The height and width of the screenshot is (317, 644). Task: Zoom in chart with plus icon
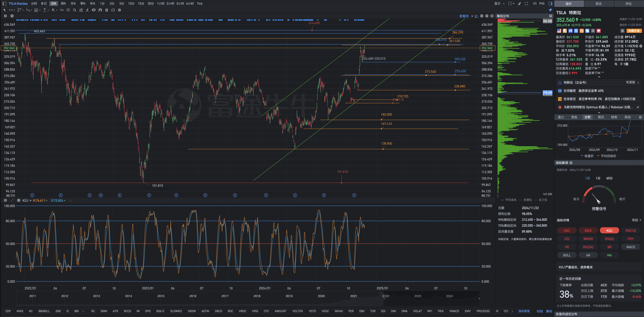[492, 16]
